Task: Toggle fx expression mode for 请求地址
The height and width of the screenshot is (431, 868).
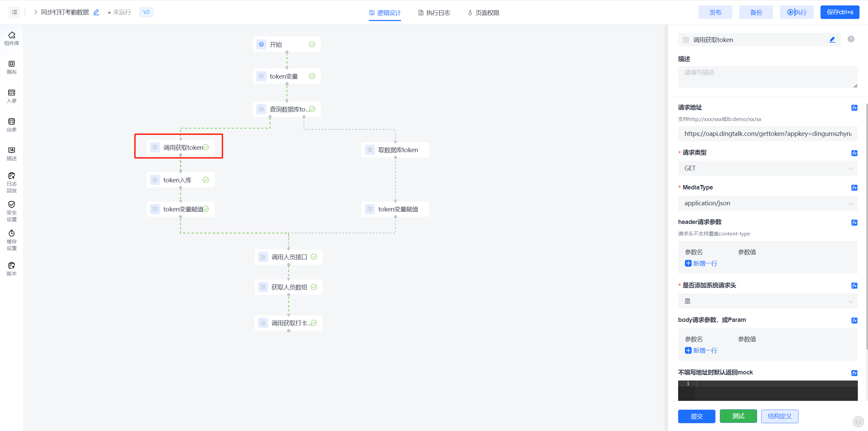Action: 854,108
